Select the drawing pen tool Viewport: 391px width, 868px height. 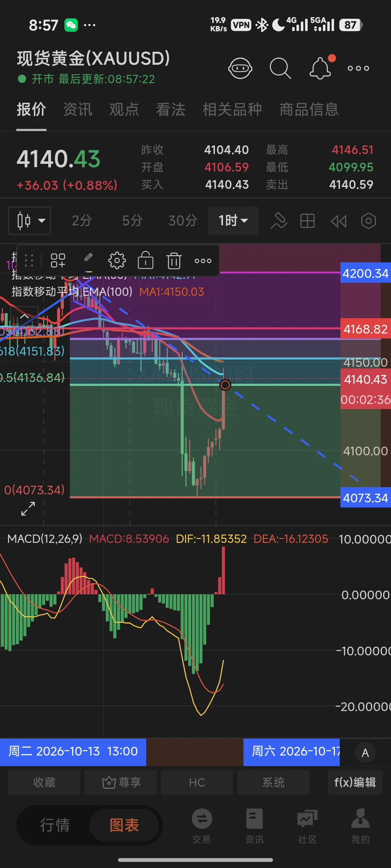[279, 221]
